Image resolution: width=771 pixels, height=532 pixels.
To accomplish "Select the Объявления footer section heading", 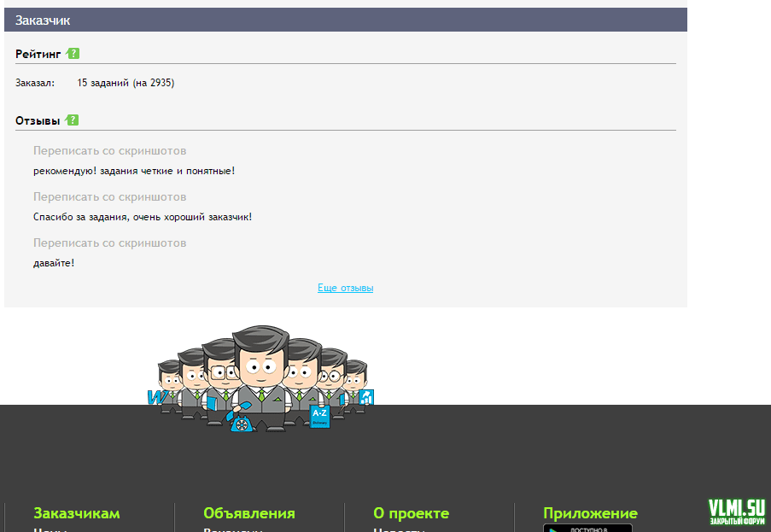I will [x=248, y=513].
